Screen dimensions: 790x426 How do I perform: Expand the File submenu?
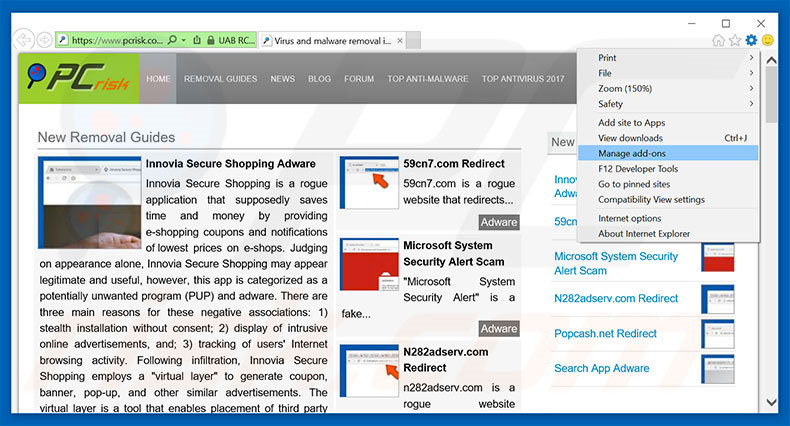(x=668, y=73)
